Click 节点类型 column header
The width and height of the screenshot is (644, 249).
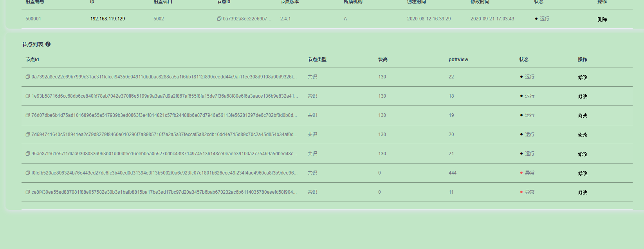[x=317, y=60]
